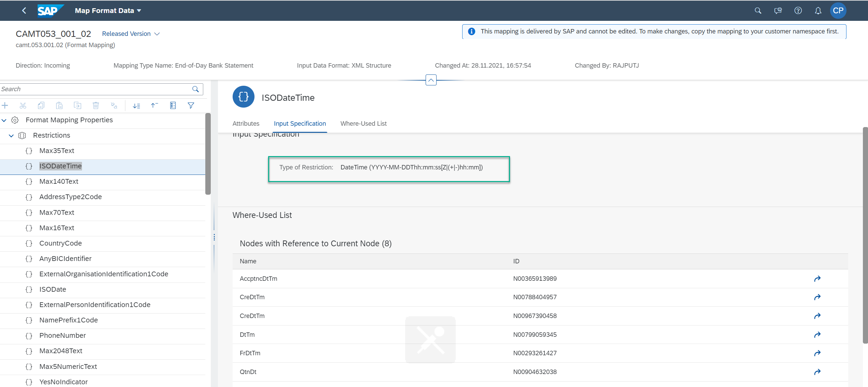Screen dimensions: 868x387
Task: Collapse Format Mapping Properties node
Action: pyautogui.click(x=4, y=120)
